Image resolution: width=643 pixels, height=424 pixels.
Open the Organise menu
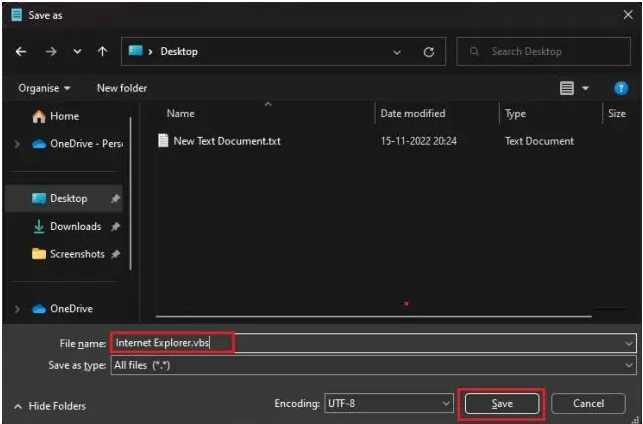point(44,88)
